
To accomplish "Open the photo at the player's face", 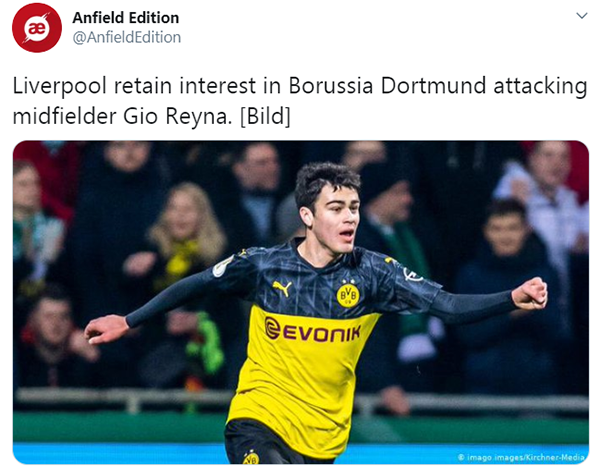I will pos(337,221).
